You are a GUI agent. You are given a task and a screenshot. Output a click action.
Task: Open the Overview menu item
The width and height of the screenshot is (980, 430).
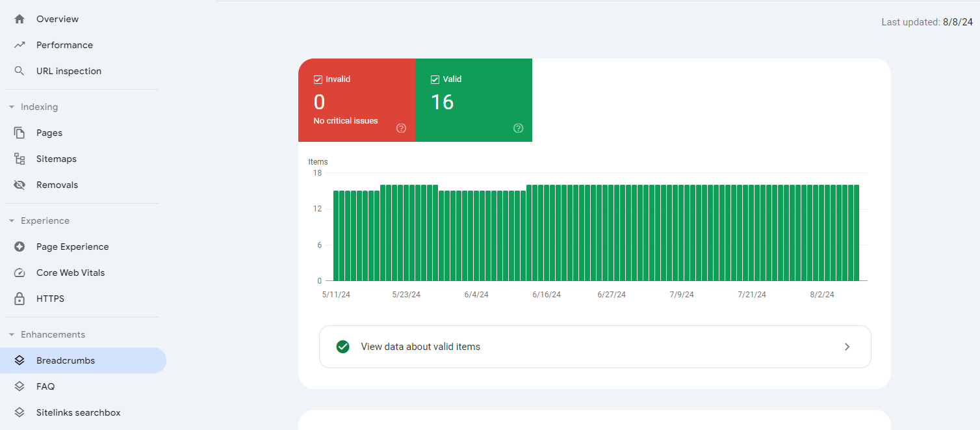click(x=83, y=19)
